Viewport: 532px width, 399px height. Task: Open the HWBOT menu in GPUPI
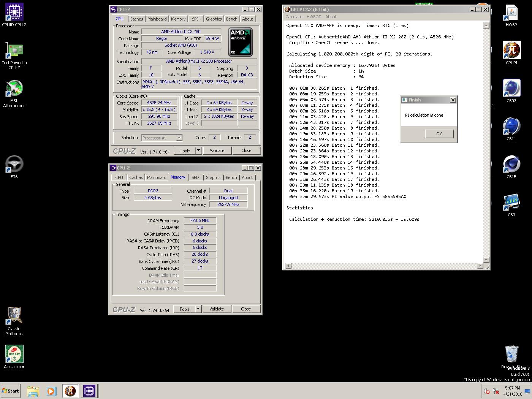[x=313, y=17]
